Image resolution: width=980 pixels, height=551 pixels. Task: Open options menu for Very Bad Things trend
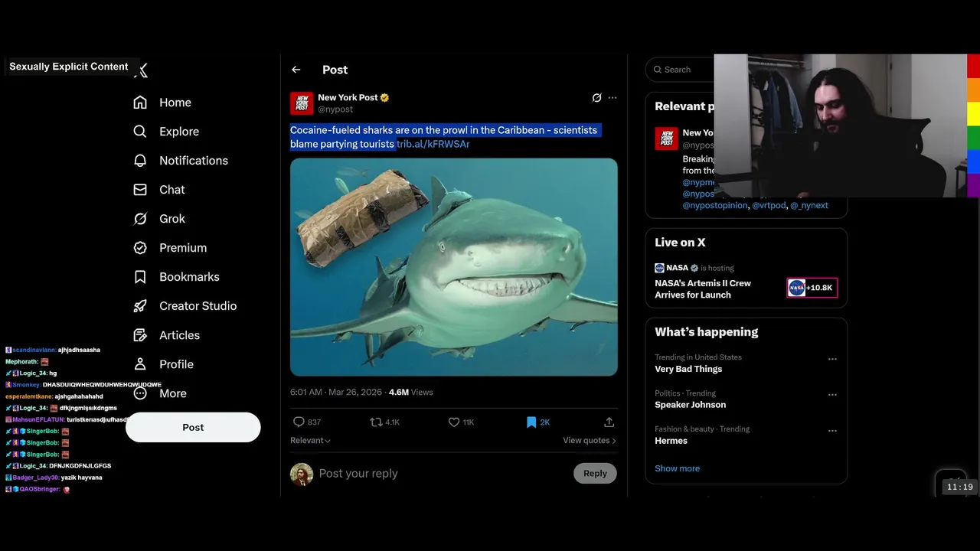832,359
